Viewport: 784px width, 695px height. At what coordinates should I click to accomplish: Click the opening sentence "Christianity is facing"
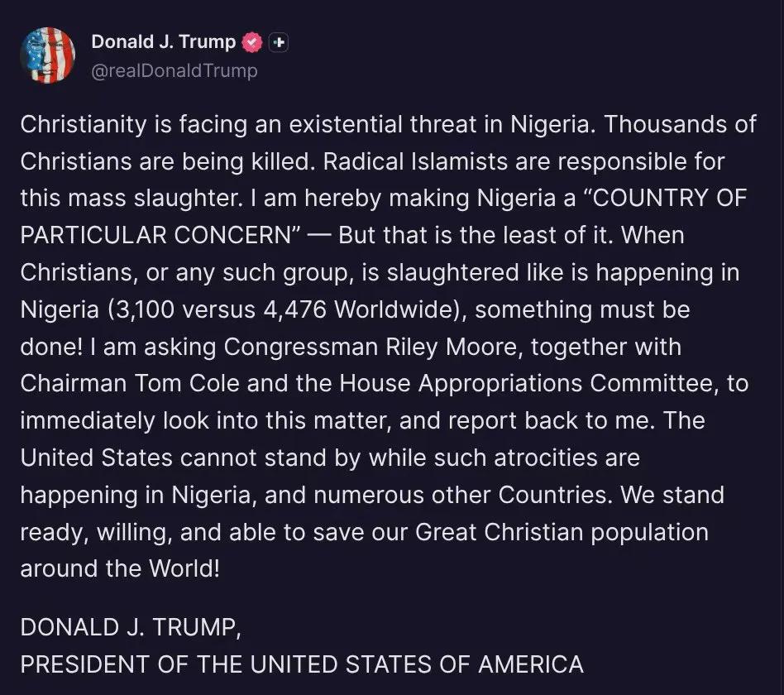124,125
